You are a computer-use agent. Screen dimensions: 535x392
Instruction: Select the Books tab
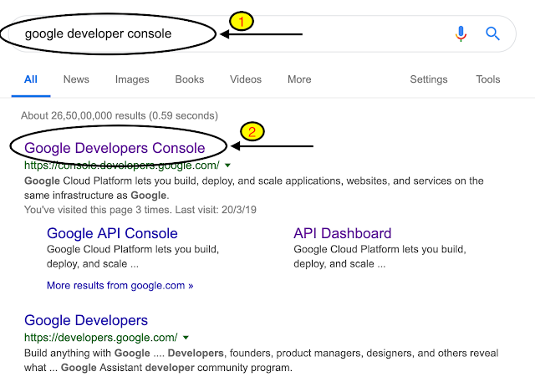(189, 79)
